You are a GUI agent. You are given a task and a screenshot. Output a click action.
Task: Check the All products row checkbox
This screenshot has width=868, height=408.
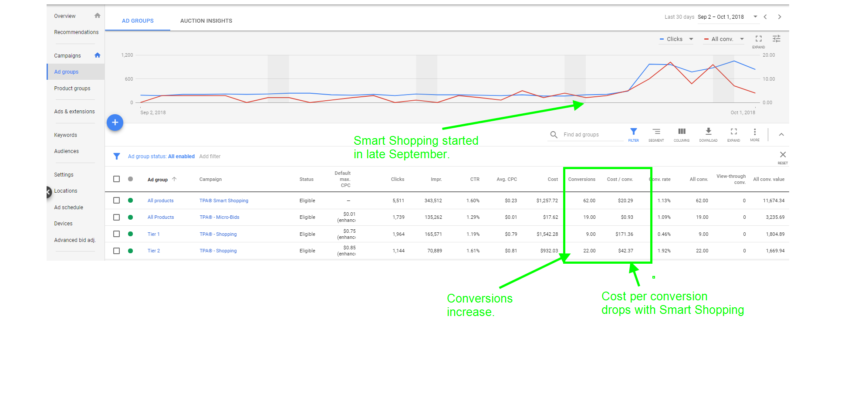tap(116, 200)
